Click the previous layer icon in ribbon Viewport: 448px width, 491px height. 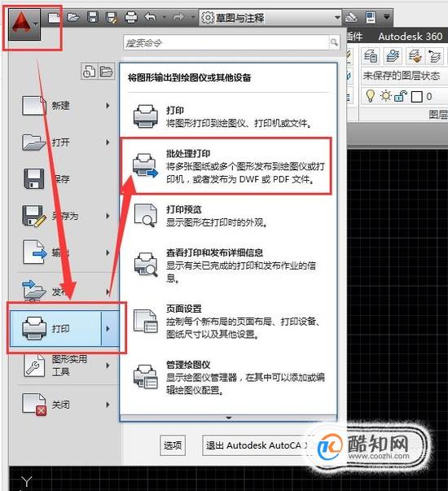coord(434,56)
